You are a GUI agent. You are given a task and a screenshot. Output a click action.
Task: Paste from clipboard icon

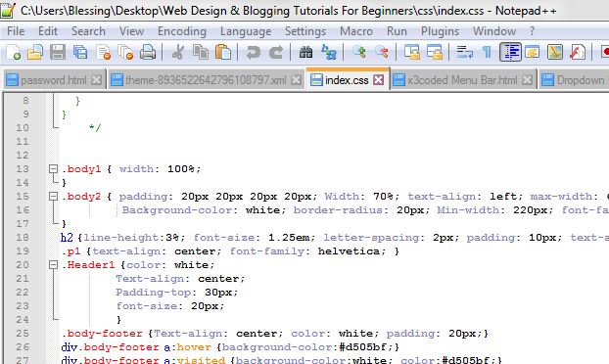pyautogui.click(x=223, y=52)
